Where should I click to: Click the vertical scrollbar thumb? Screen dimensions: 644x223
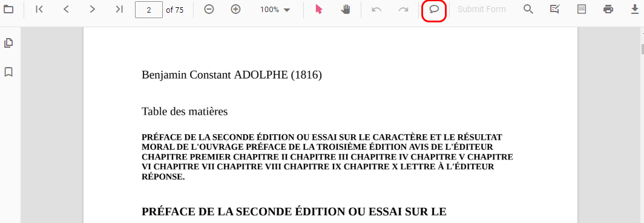[x=642, y=48]
